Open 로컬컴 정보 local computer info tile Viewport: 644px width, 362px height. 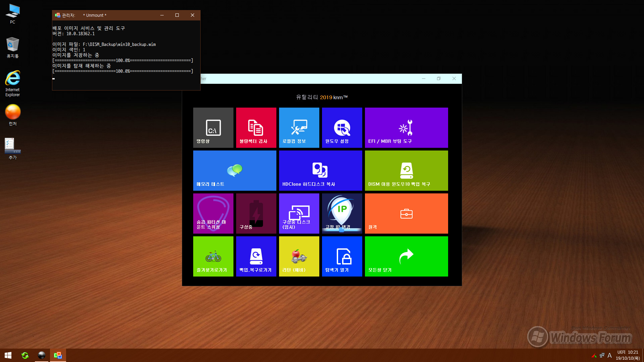pos(299,128)
